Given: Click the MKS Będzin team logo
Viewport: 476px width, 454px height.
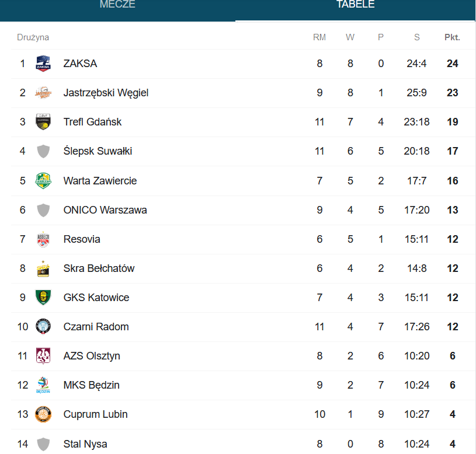Looking at the screenshot, I should click(x=43, y=385).
